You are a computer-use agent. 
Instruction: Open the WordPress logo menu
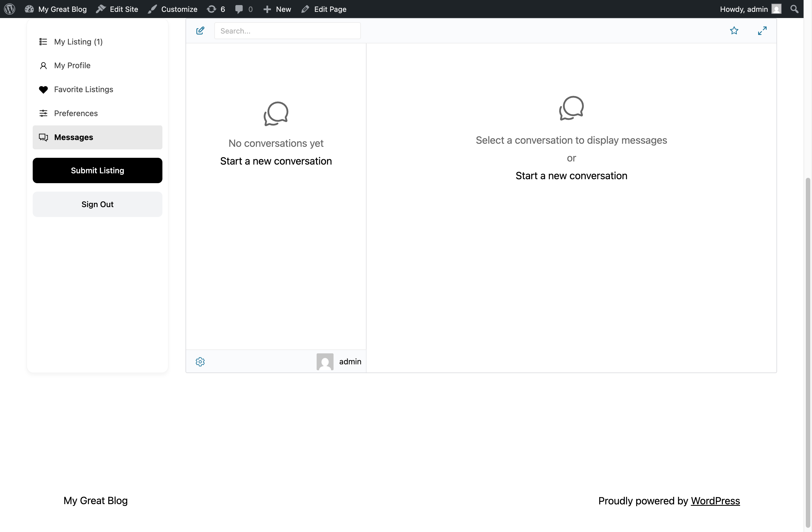click(10, 9)
